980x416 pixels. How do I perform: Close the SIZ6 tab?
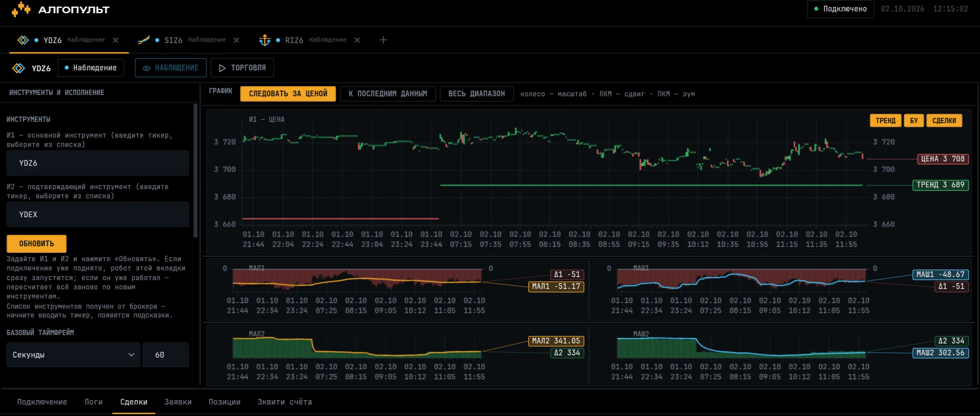[236, 40]
